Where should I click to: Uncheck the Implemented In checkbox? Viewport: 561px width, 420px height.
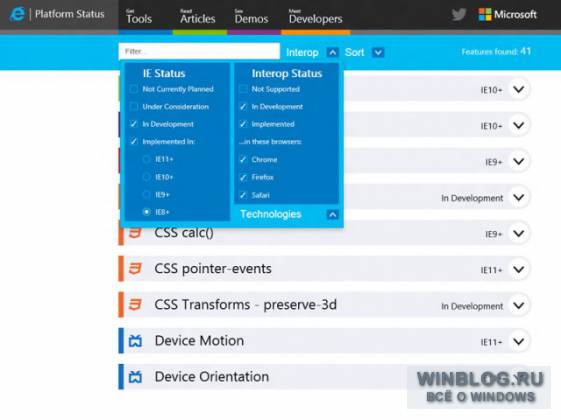[x=133, y=141]
